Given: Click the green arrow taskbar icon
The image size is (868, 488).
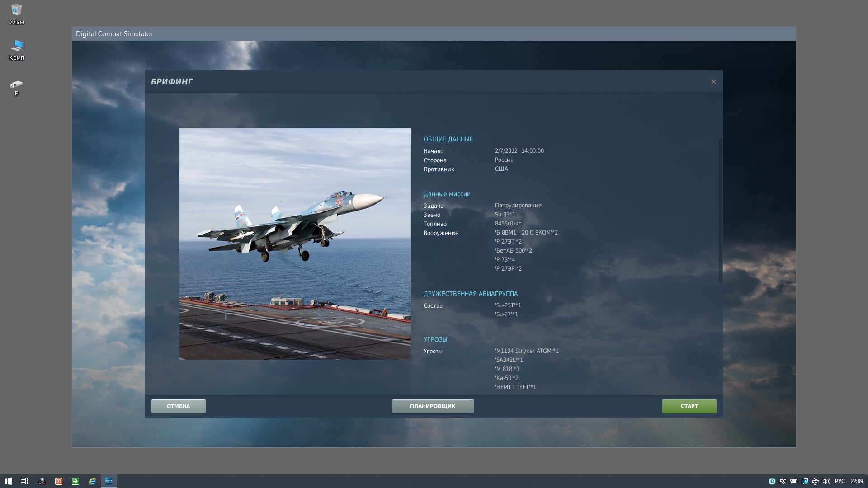Looking at the screenshot, I should (75, 481).
